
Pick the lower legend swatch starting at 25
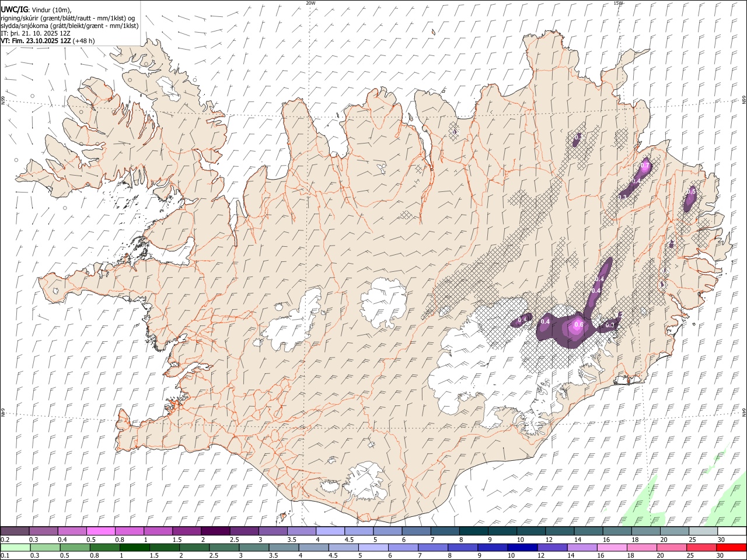(x=701, y=548)
